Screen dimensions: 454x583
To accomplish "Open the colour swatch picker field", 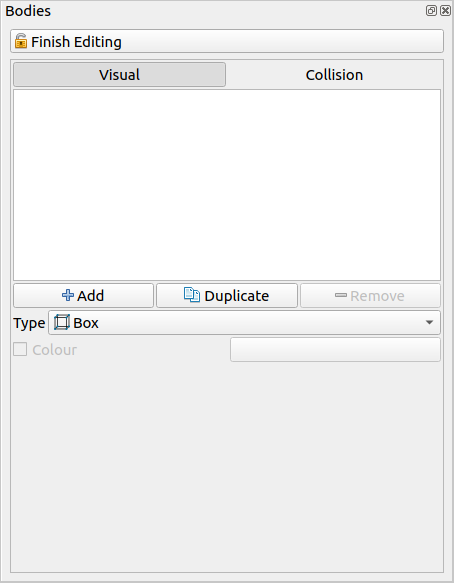I will pyautogui.click(x=335, y=350).
